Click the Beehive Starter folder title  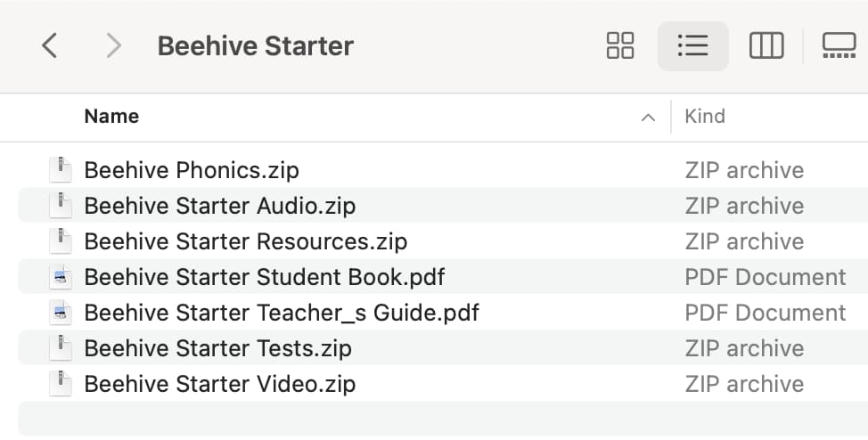pos(255,45)
